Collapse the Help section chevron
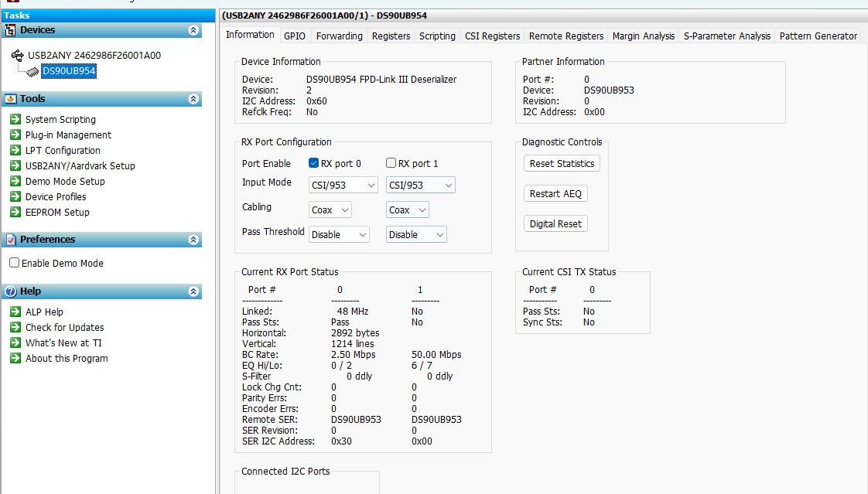 [x=193, y=291]
